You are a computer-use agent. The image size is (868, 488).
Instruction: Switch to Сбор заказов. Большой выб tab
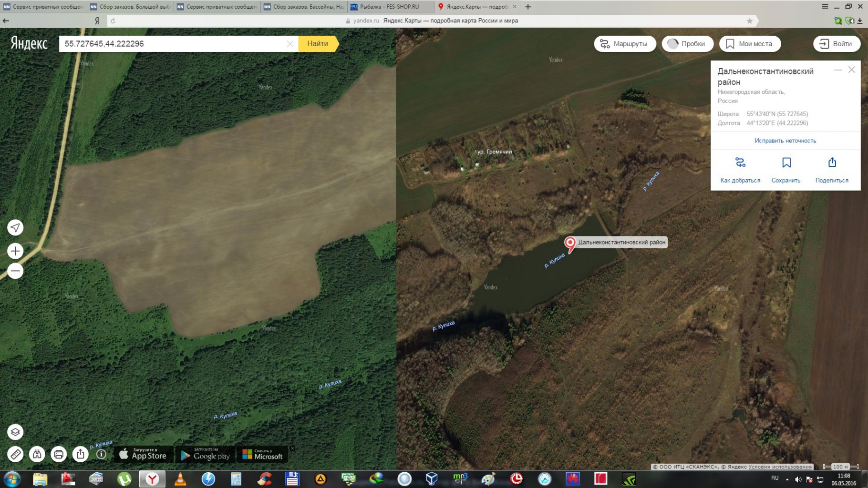tap(130, 7)
